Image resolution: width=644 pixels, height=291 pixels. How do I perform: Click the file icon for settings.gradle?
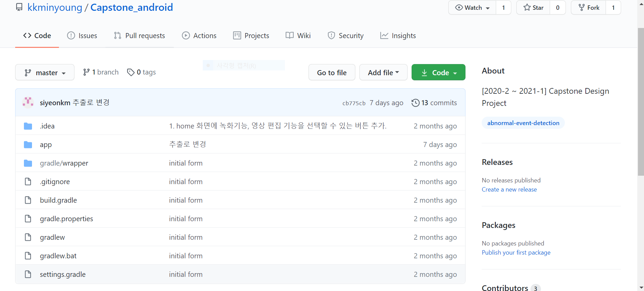point(28,274)
